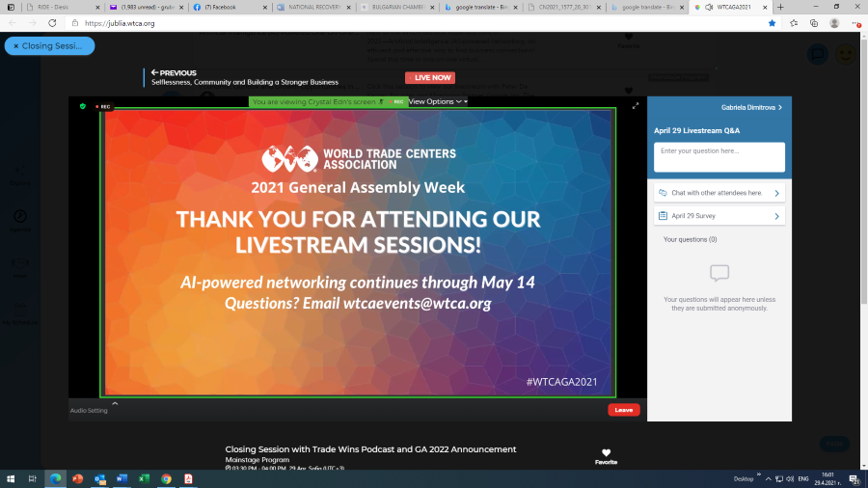Click the volume icon in system tray

click(790, 479)
